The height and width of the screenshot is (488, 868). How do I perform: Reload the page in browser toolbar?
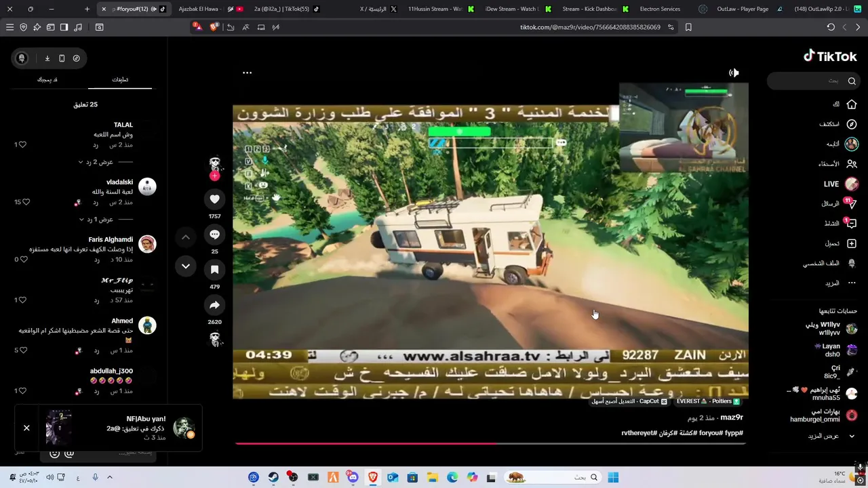[831, 27]
